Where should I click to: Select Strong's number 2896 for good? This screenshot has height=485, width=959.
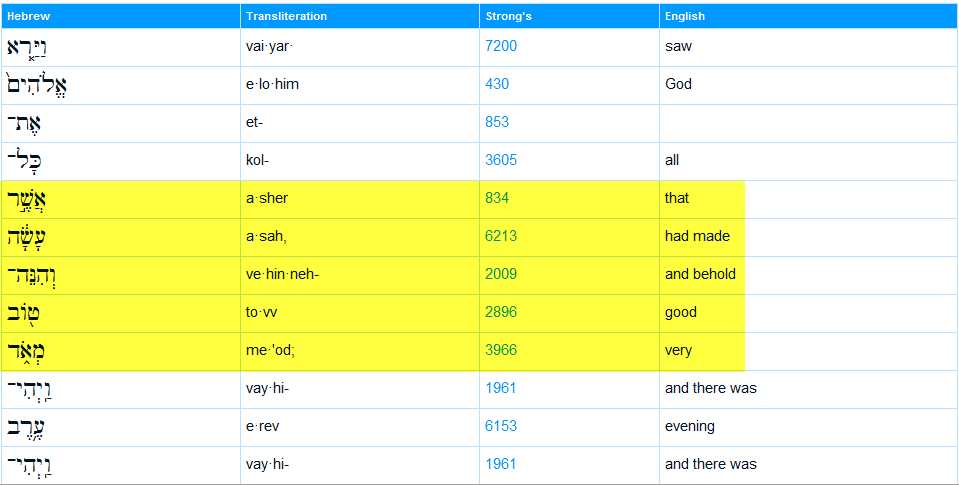(x=501, y=312)
